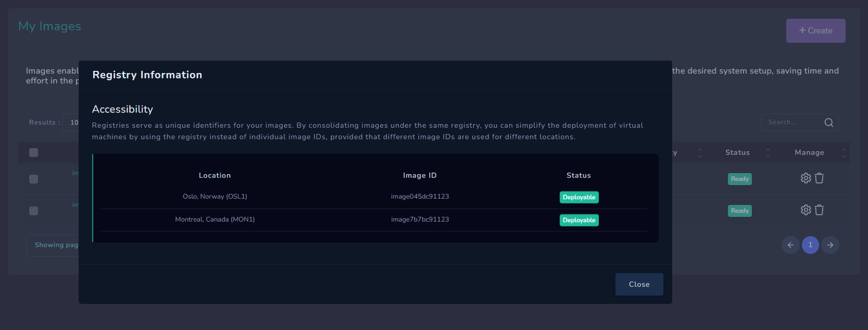The width and height of the screenshot is (868, 330).
Task: Check the first image row checkbox
Action: coord(34,179)
